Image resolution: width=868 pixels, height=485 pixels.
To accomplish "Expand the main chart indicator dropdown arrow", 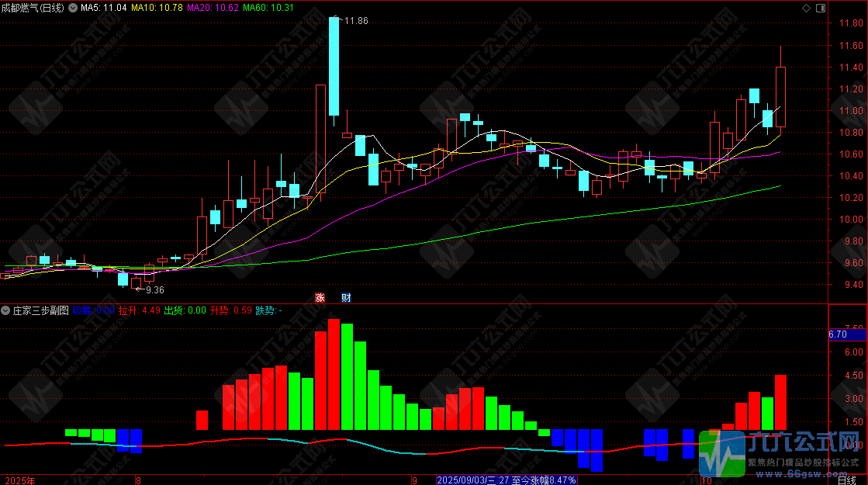I will coord(74,8).
